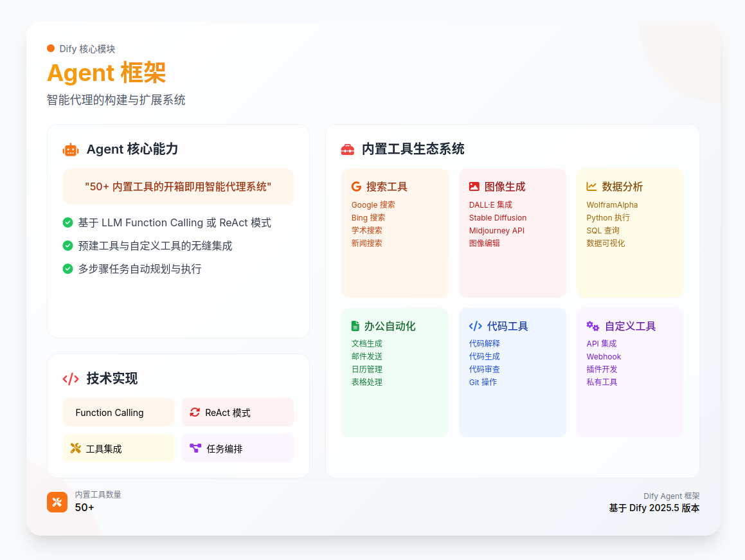Click the "50+ 内置工具的开箱即用智能代理系统" quote box
This screenshot has height=560, width=745.
(x=178, y=186)
